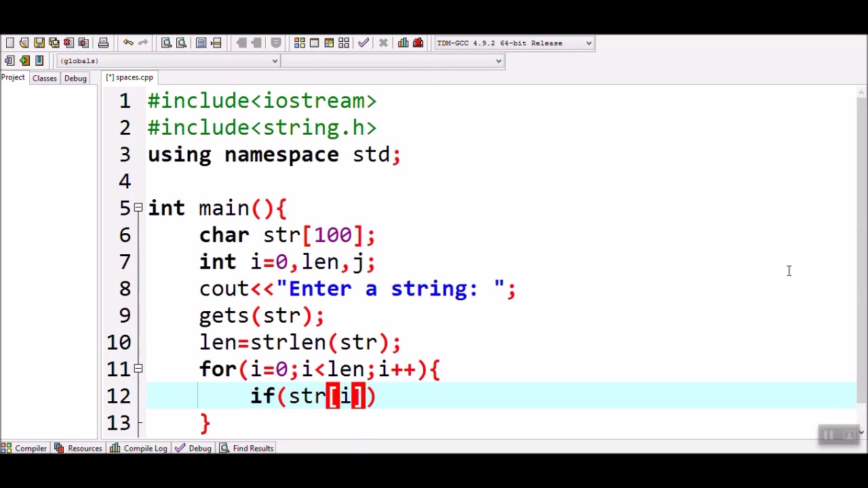
Task: Open profile analysis with the bar chart icon
Action: (x=403, y=43)
